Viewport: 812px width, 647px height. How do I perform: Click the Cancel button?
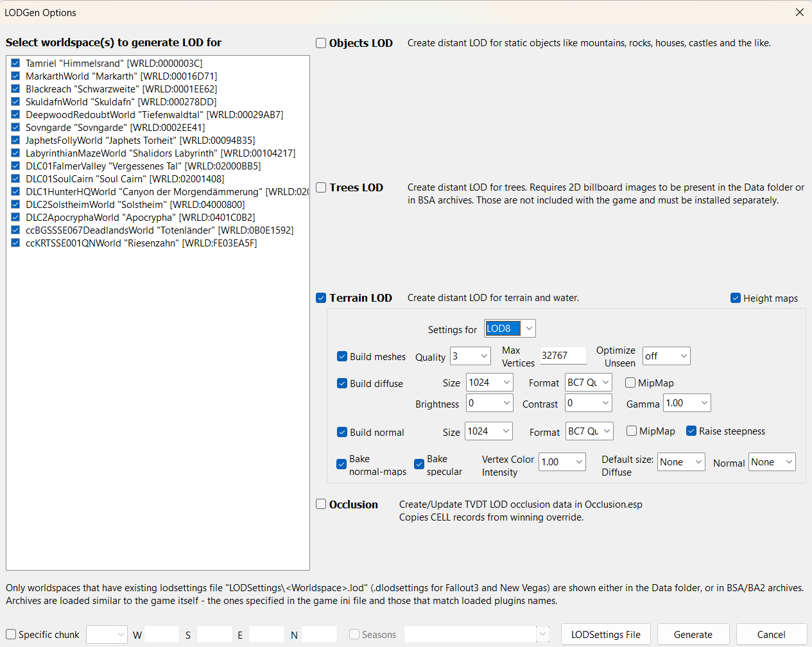tap(772, 634)
